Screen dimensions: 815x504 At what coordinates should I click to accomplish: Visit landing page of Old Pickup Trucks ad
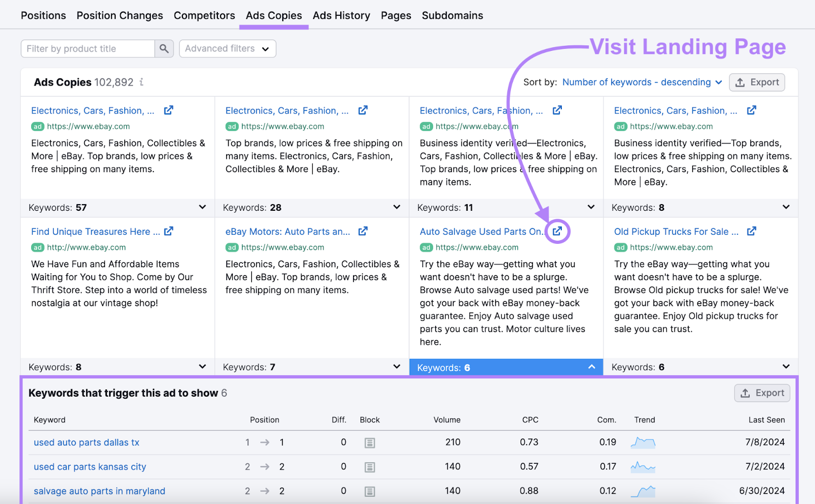pos(751,231)
